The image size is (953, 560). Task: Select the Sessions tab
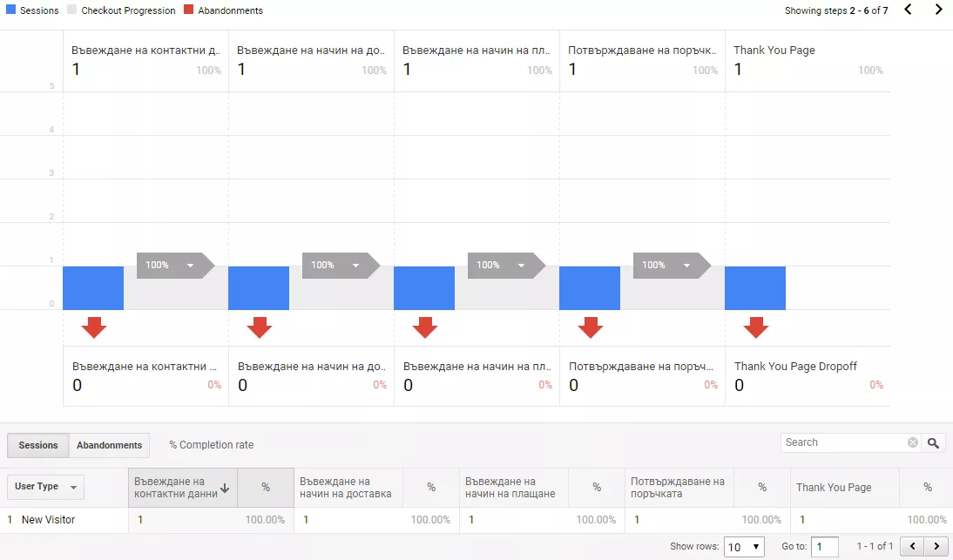[37, 445]
